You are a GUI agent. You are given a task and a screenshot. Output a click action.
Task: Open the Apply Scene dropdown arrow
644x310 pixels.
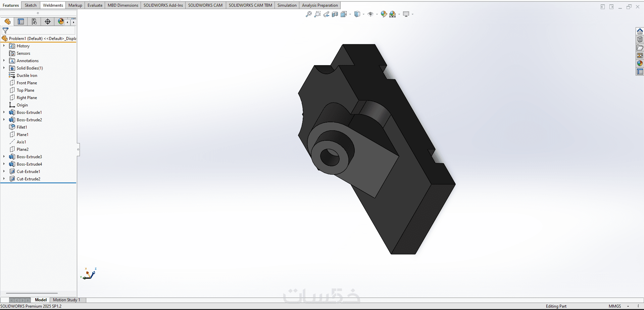(399, 14)
